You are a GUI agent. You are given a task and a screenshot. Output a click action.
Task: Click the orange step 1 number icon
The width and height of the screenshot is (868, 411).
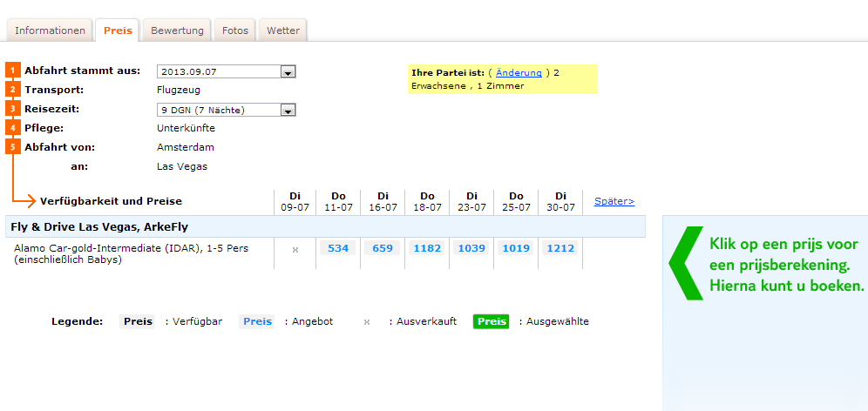[x=12, y=71]
